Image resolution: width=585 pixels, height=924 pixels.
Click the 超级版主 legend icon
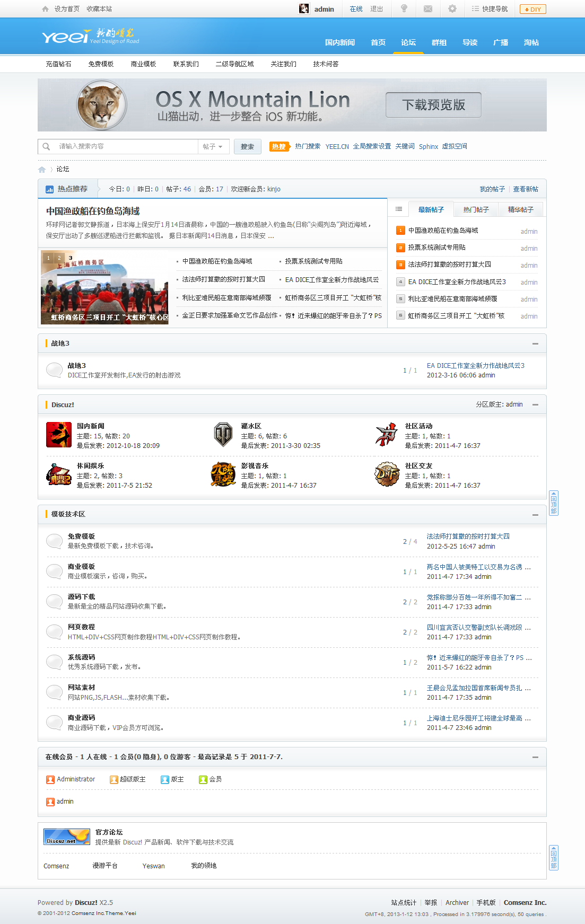pos(113,780)
